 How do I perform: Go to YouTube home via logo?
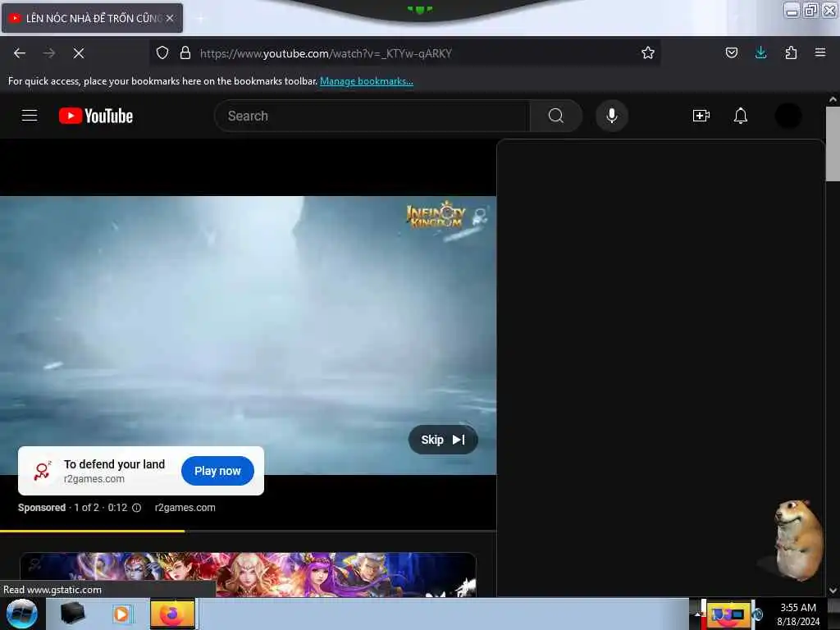tap(96, 116)
